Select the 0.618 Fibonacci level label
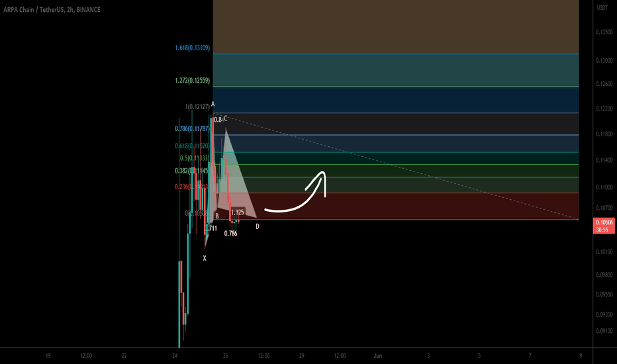 point(192,146)
